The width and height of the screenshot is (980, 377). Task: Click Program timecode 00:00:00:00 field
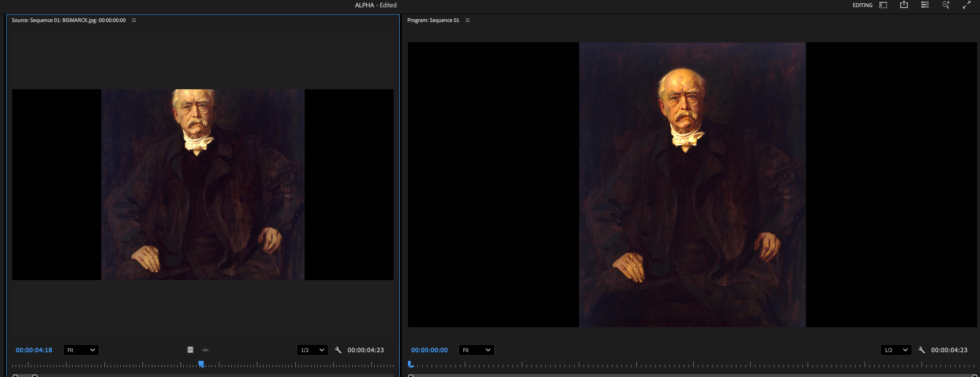pyautogui.click(x=429, y=350)
